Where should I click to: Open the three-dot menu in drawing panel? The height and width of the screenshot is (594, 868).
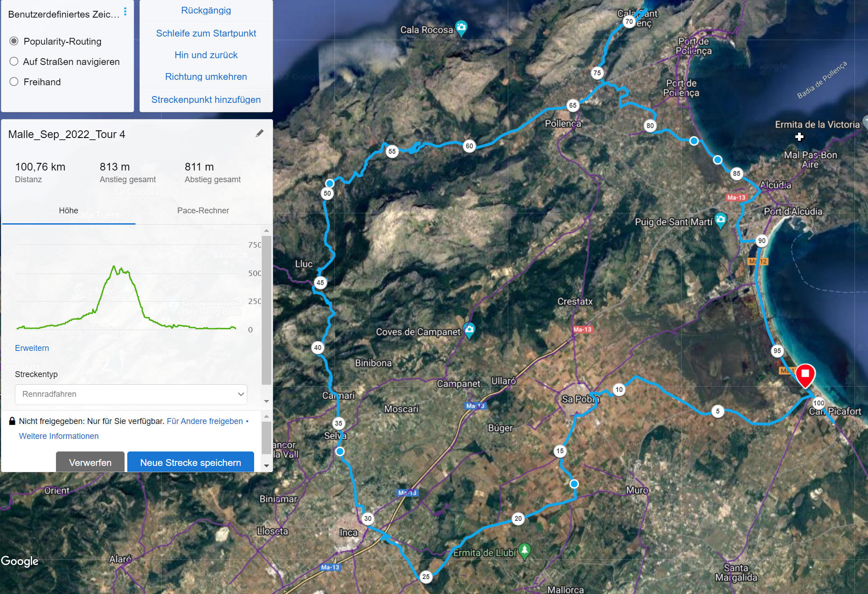click(125, 12)
